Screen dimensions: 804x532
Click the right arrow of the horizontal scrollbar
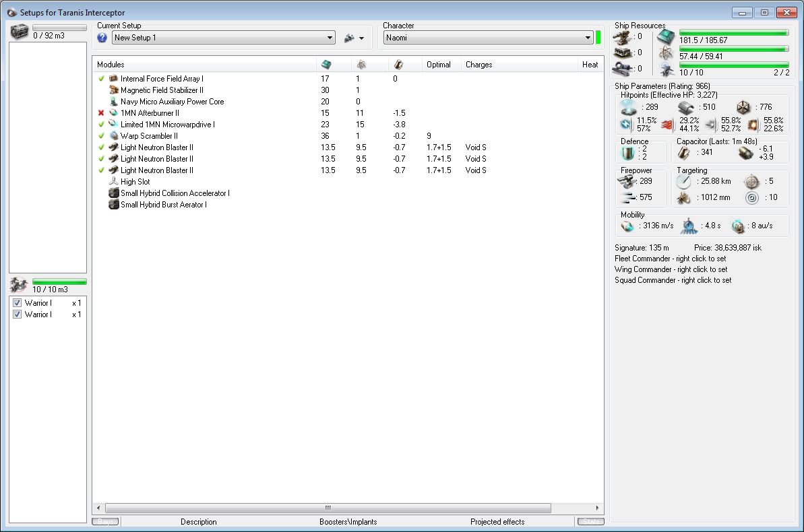coord(597,508)
